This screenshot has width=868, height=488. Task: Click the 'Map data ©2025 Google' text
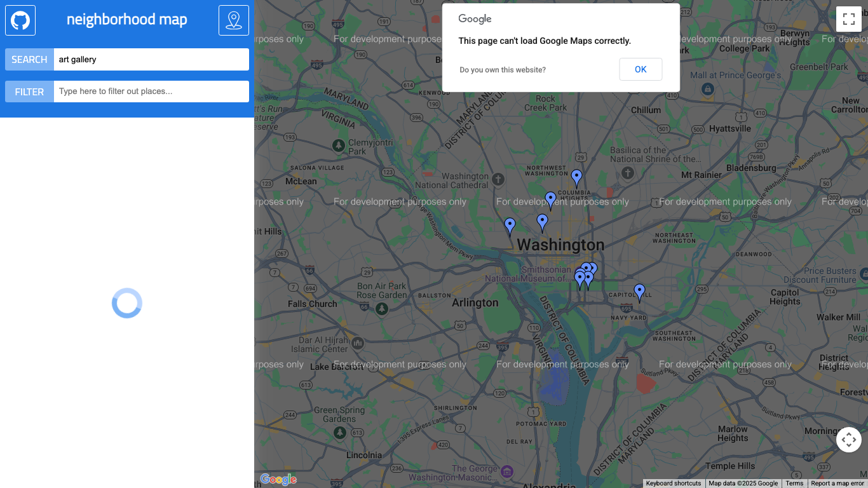pos(743,484)
